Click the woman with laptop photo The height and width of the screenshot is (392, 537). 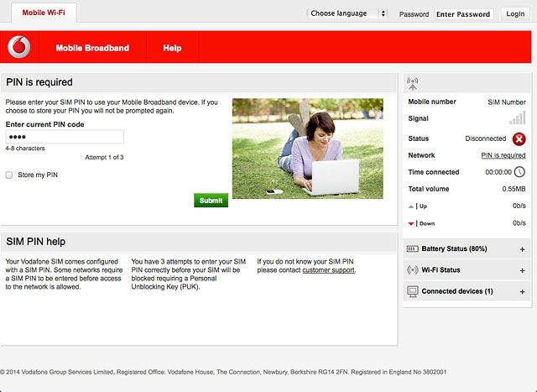point(308,149)
